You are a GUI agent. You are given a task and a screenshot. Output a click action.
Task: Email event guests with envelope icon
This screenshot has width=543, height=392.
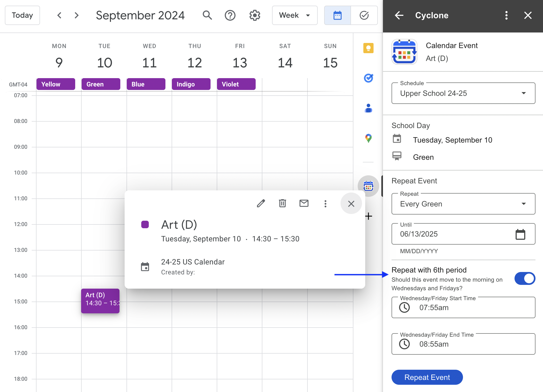pos(304,204)
